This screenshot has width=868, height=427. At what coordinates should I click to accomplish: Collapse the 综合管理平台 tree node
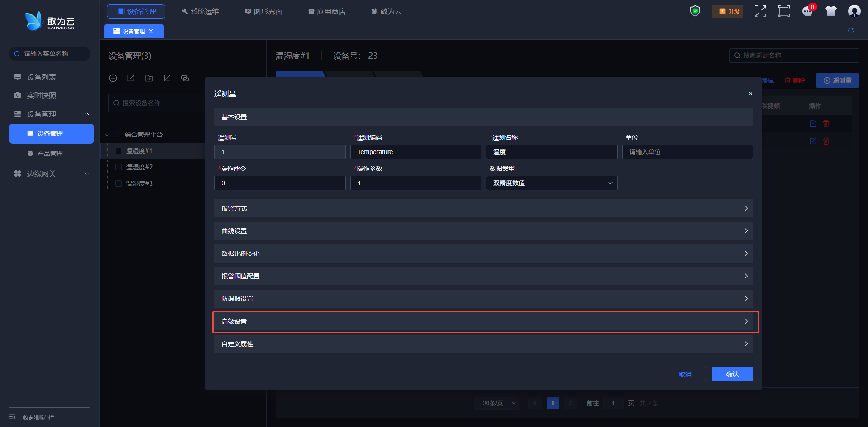[107, 135]
